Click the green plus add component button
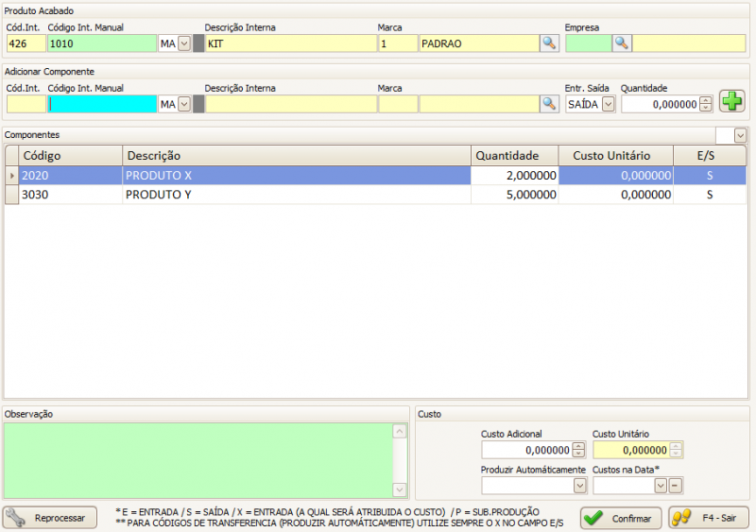The image size is (756, 532). click(x=731, y=102)
